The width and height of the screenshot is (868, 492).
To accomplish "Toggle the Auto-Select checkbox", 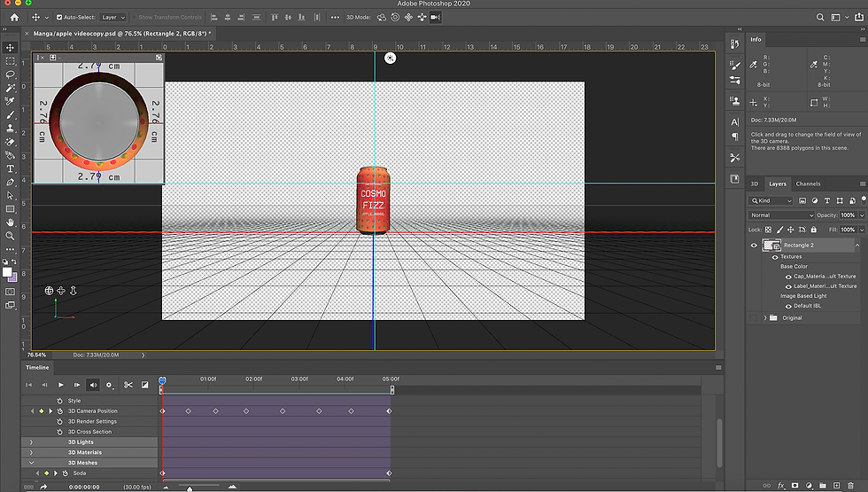I will (x=59, y=17).
